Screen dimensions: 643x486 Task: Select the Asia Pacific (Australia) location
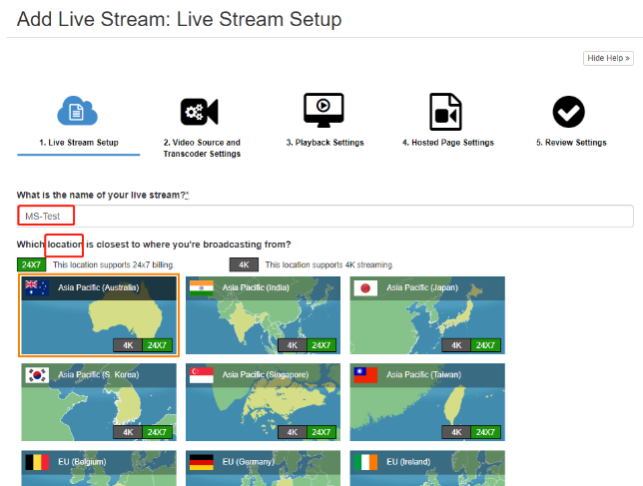pyautogui.click(x=99, y=315)
